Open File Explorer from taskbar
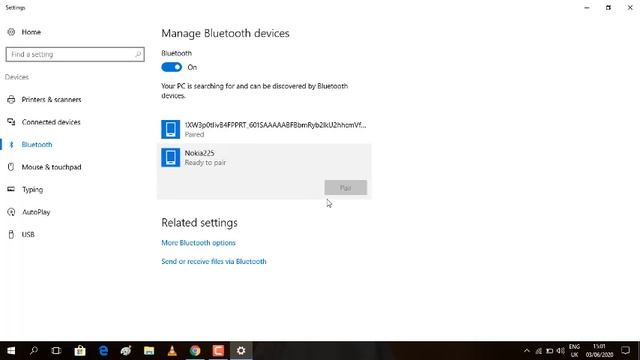The height and width of the screenshot is (360, 640). [149, 351]
